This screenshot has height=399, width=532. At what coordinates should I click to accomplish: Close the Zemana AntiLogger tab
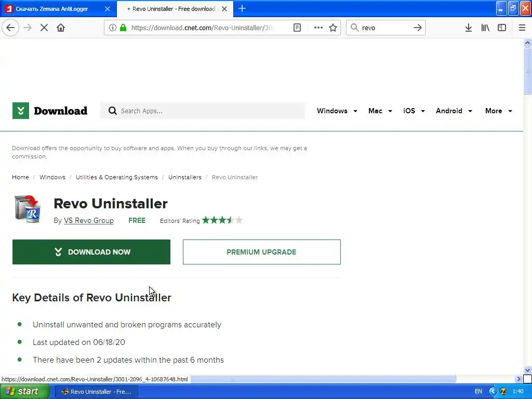pyautogui.click(x=108, y=9)
